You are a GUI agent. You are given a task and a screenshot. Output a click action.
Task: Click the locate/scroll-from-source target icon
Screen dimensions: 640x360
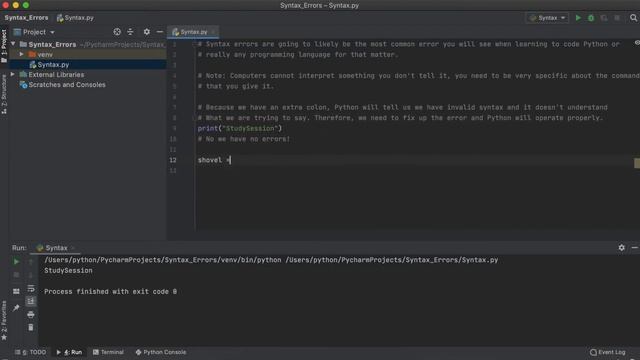pos(117,32)
